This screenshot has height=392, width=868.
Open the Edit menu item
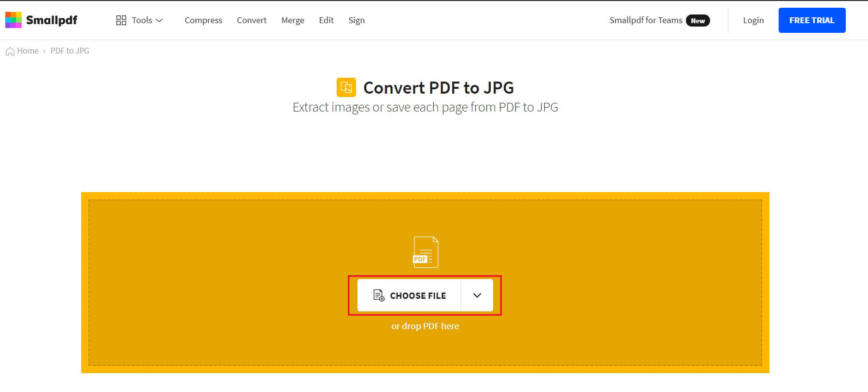pos(326,20)
